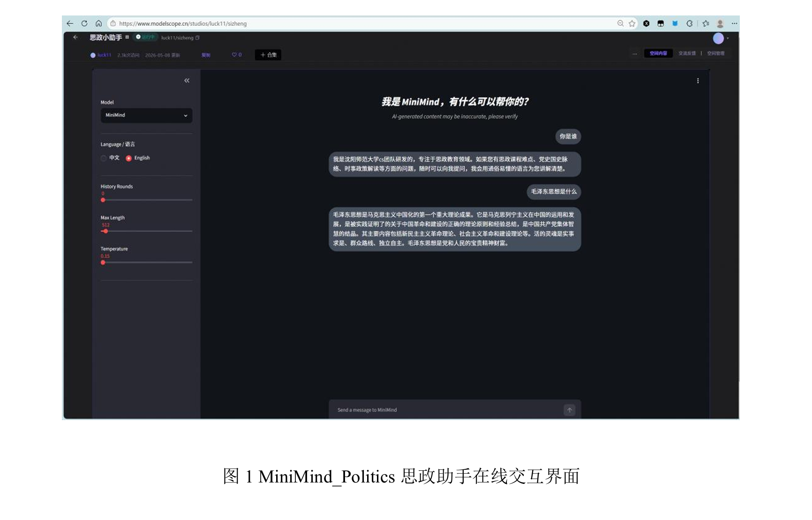The width and height of the screenshot is (812, 520).
Task: Click the 毛泽东思想是什么 user message bubble
Action: coord(554,192)
